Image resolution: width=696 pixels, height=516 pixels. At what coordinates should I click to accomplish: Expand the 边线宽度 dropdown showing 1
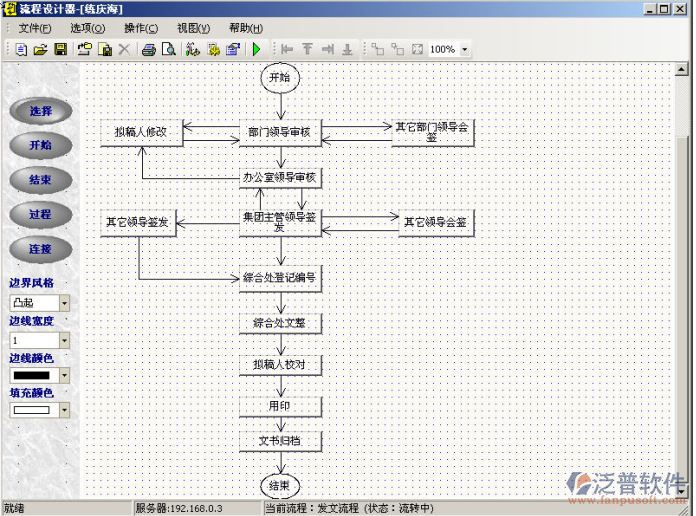(x=64, y=341)
